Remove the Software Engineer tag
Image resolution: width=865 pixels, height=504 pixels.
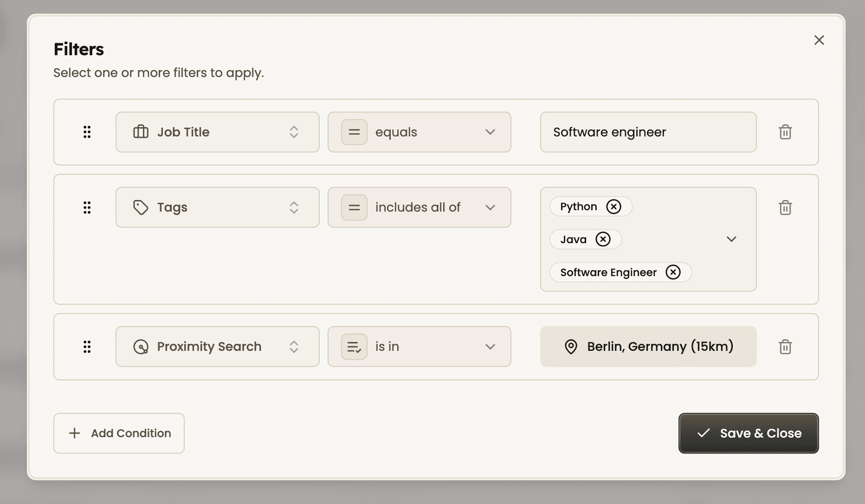point(673,272)
